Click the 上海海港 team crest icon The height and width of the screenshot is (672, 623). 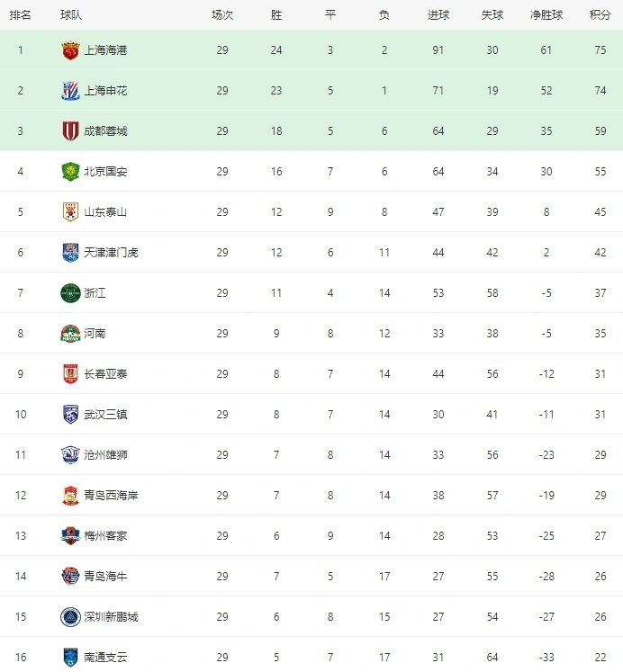coord(70,50)
